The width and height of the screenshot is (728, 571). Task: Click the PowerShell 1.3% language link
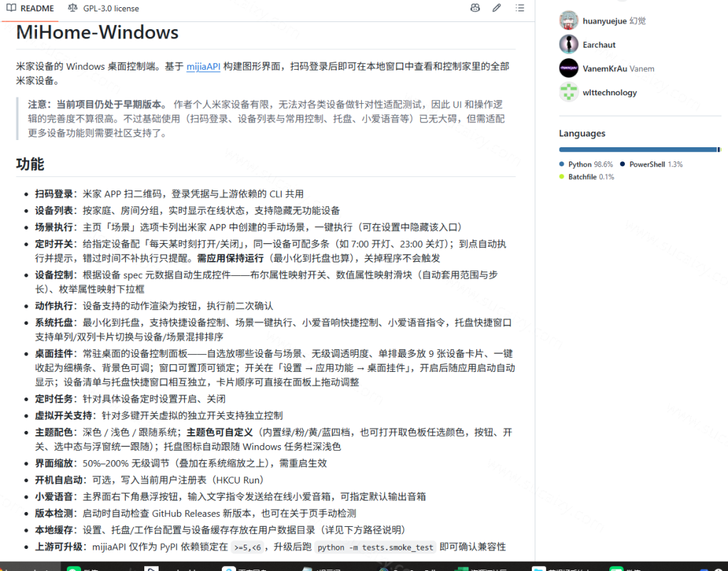(651, 164)
